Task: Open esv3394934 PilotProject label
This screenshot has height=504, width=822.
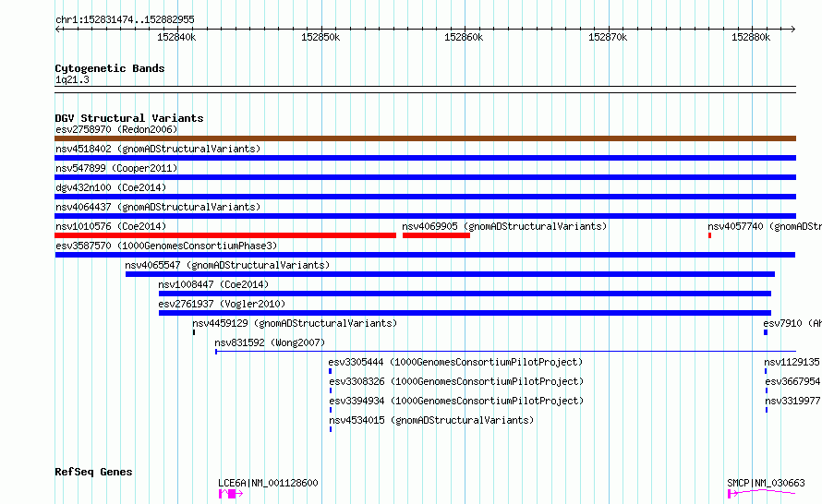Action: (456, 401)
